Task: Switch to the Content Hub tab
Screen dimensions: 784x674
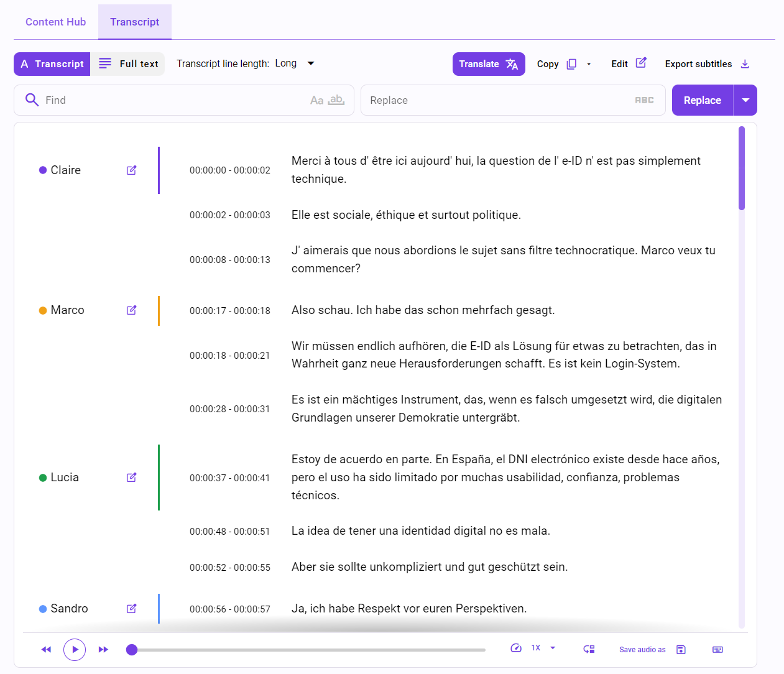Action: 55,21
